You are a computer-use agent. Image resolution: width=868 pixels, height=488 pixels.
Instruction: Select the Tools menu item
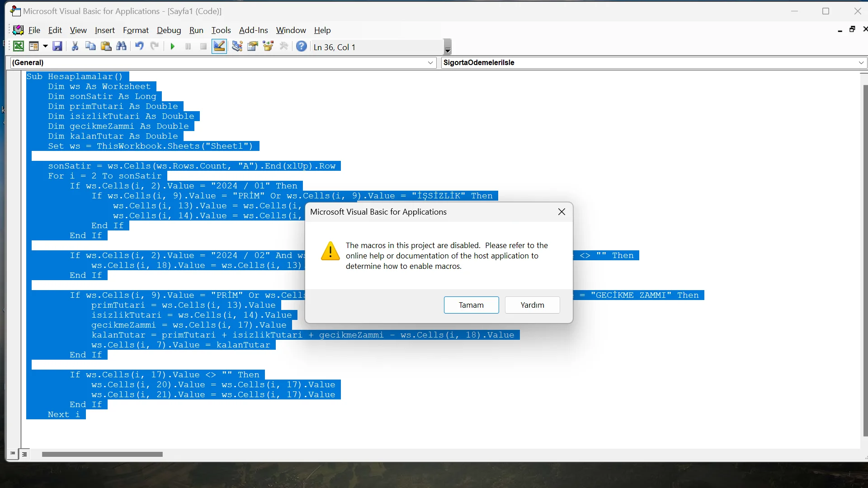(x=221, y=30)
